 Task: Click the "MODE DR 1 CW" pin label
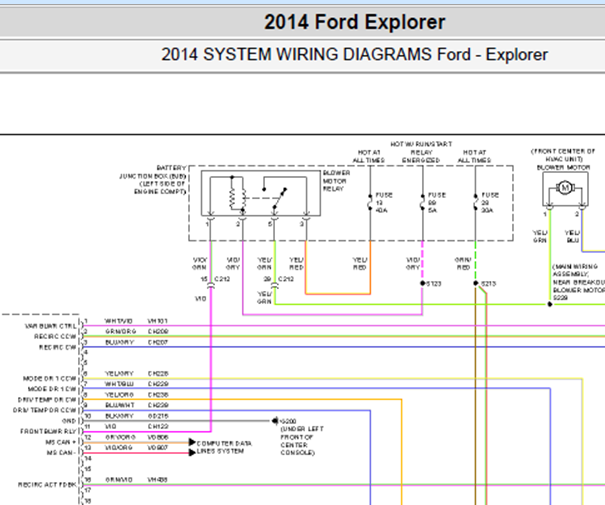(52, 389)
